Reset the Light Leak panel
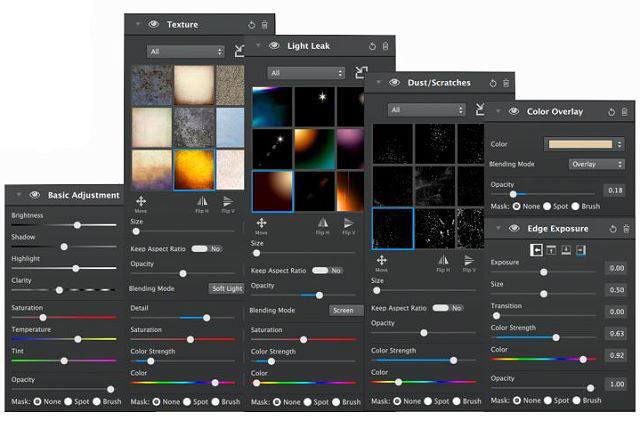The height and width of the screenshot is (421, 640). 372,47
